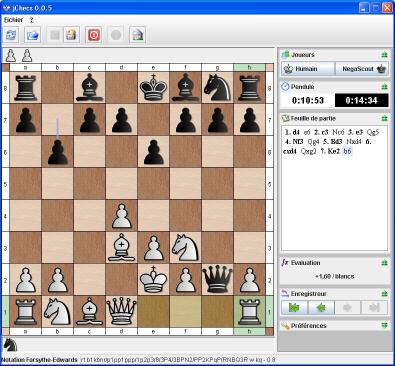The width and height of the screenshot is (395, 366).
Task: Step back one move with green arrow
Action: point(321,307)
